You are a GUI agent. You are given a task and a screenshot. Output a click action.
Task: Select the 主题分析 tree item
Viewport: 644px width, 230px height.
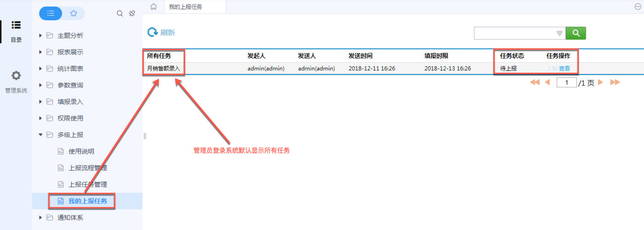pyautogui.click(x=70, y=35)
